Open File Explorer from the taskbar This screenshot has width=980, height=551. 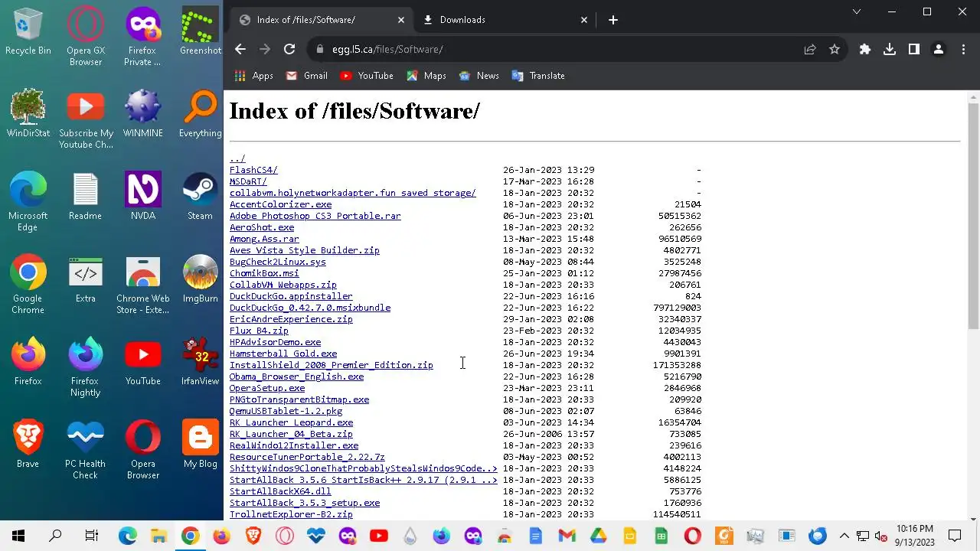158,536
